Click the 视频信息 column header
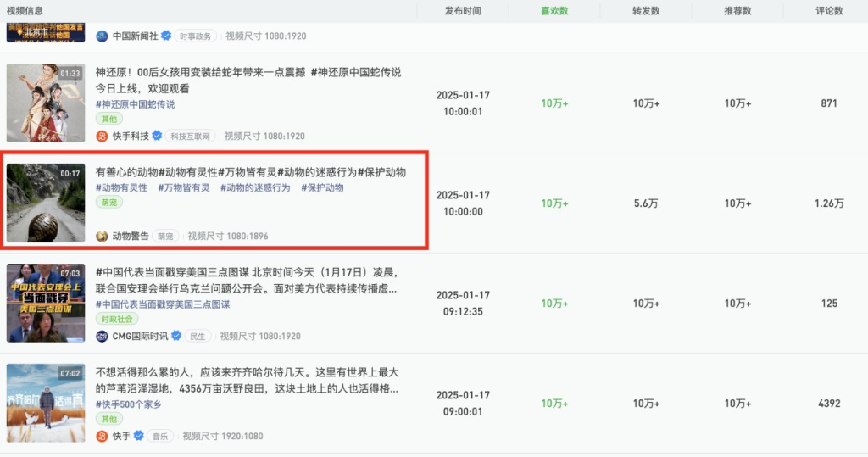 (x=25, y=10)
